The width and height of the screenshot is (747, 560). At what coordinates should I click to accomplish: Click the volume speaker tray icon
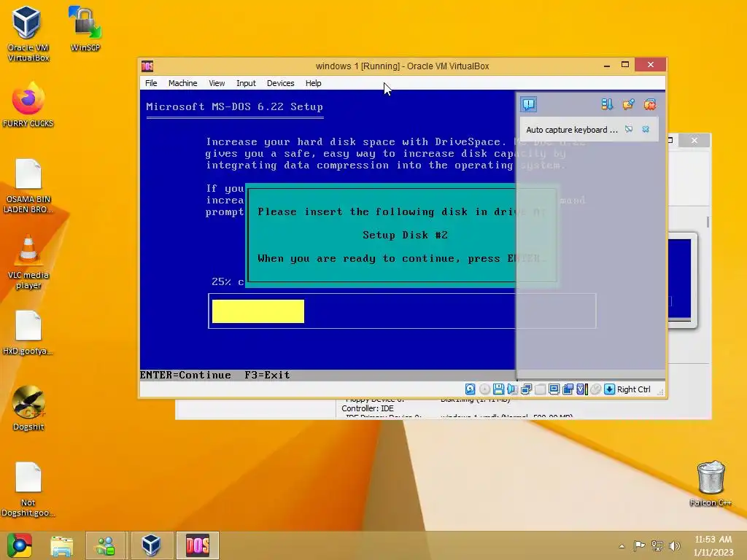coord(674,545)
